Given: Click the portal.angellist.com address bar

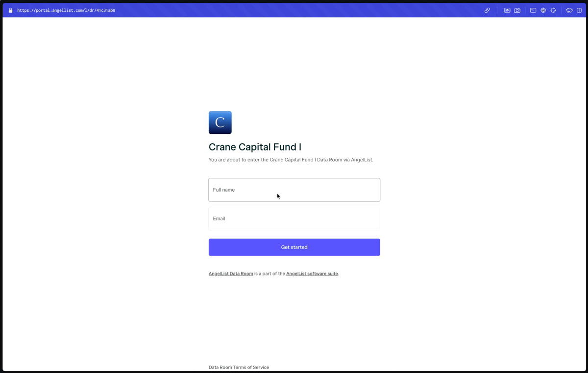Looking at the screenshot, I should click(66, 10).
